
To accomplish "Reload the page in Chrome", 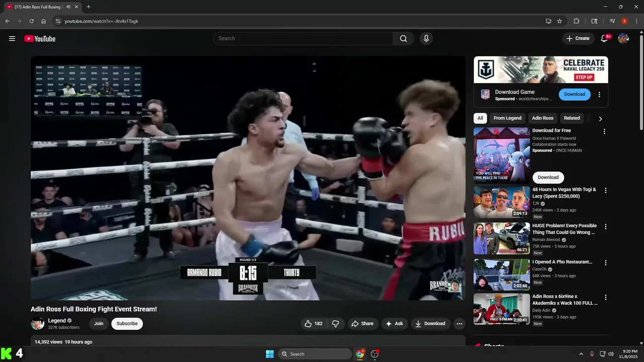I will 31,21.
